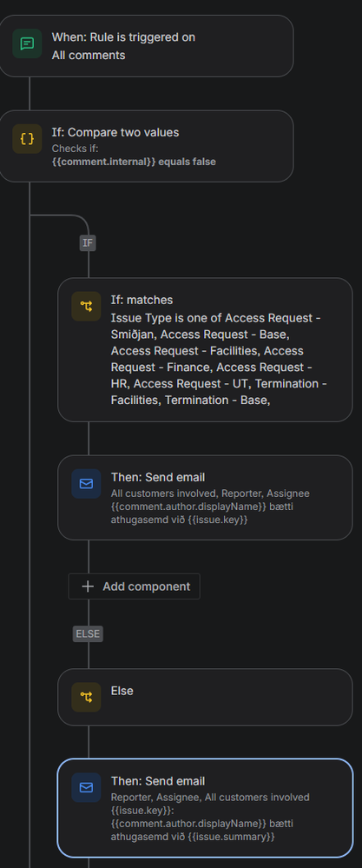Add a component under the IF branch
Screen dimensions: 362x868
pyautogui.click(x=135, y=586)
